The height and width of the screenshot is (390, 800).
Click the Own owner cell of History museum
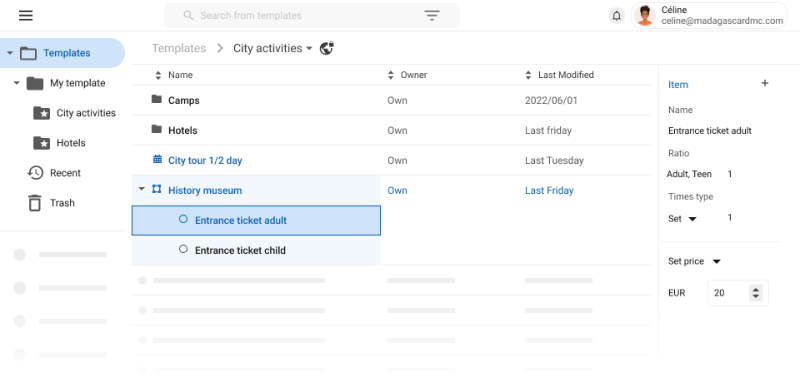397,190
